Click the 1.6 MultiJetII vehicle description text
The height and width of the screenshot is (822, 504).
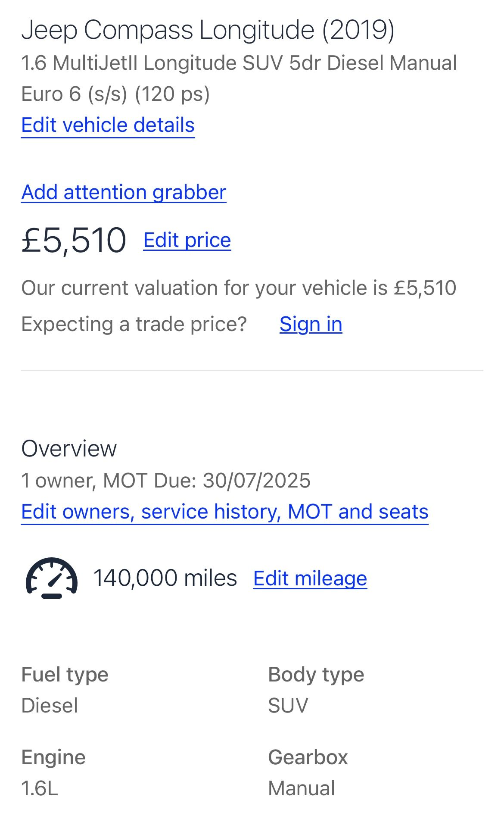pyautogui.click(x=239, y=63)
